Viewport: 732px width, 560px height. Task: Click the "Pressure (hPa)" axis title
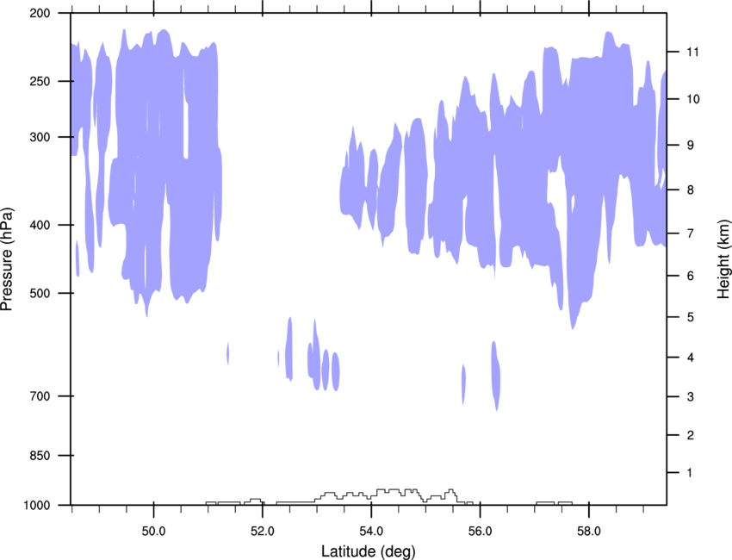pyautogui.click(x=7, y=258)
